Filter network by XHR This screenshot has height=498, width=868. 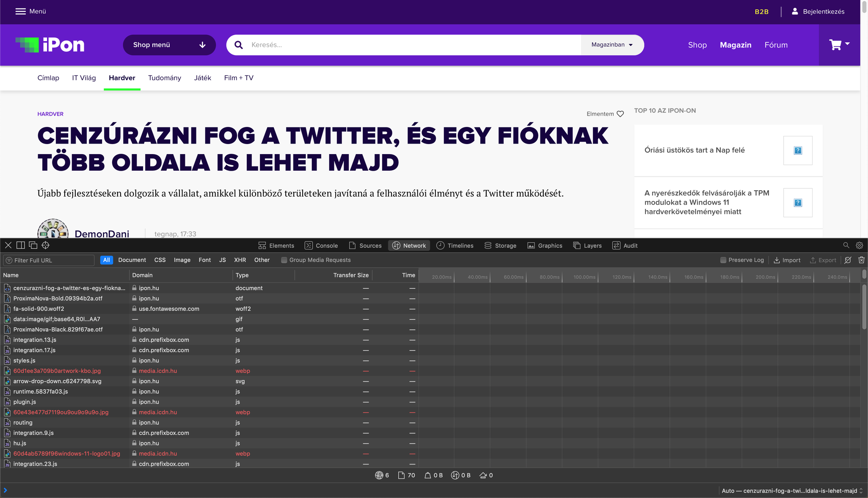240,260
